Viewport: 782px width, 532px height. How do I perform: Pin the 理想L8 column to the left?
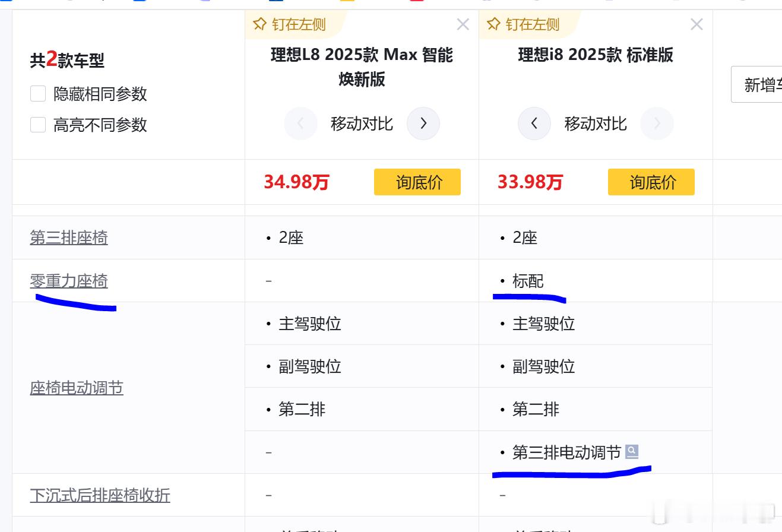pyautogui.click(x=290, y=24)
